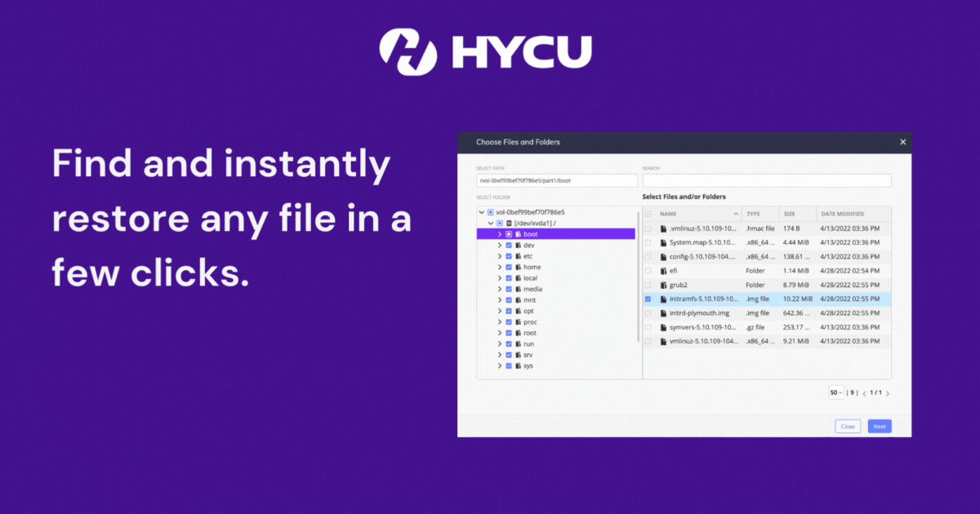
Task: Go to the previous page arrow
Action: pyautogui.click(x=864, y=393)
